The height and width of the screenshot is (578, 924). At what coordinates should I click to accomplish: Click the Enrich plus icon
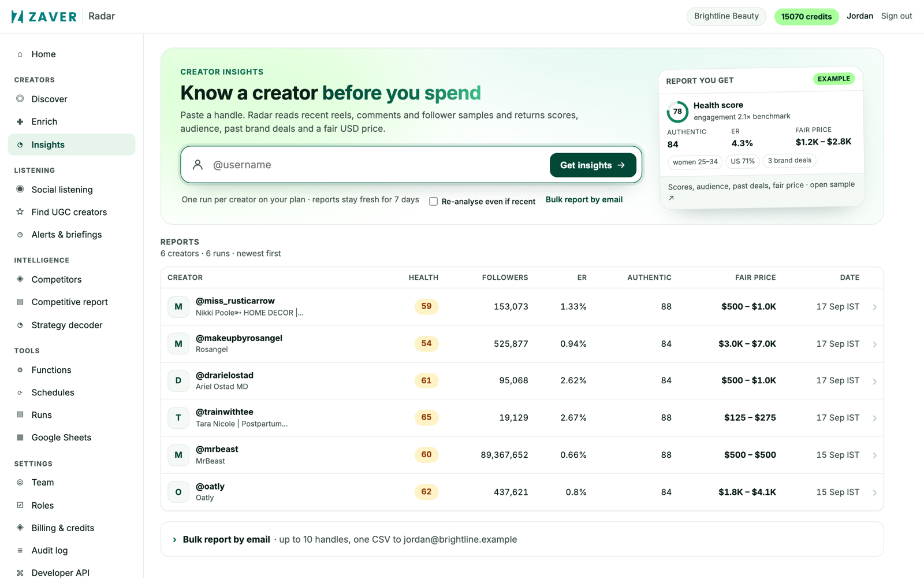20,121
